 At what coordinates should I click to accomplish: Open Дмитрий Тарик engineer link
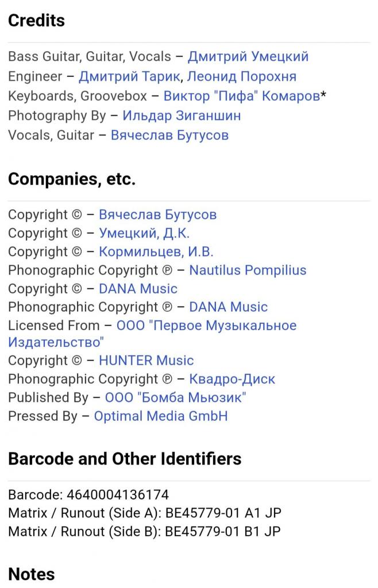click(130, 76)
